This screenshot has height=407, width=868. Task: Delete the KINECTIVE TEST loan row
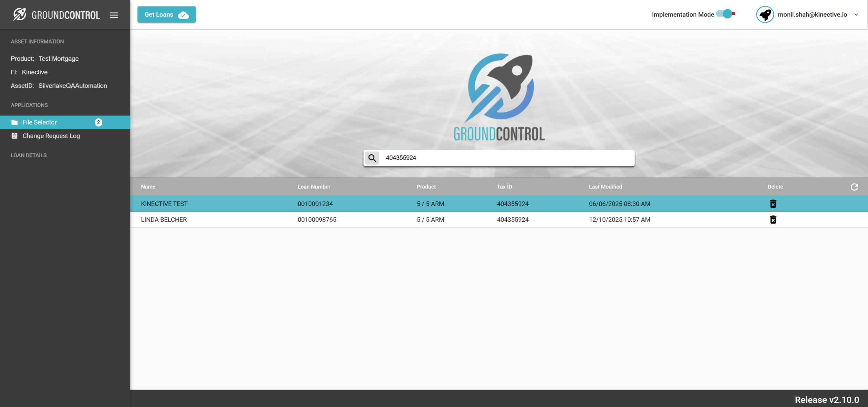(x=773, y=204)
